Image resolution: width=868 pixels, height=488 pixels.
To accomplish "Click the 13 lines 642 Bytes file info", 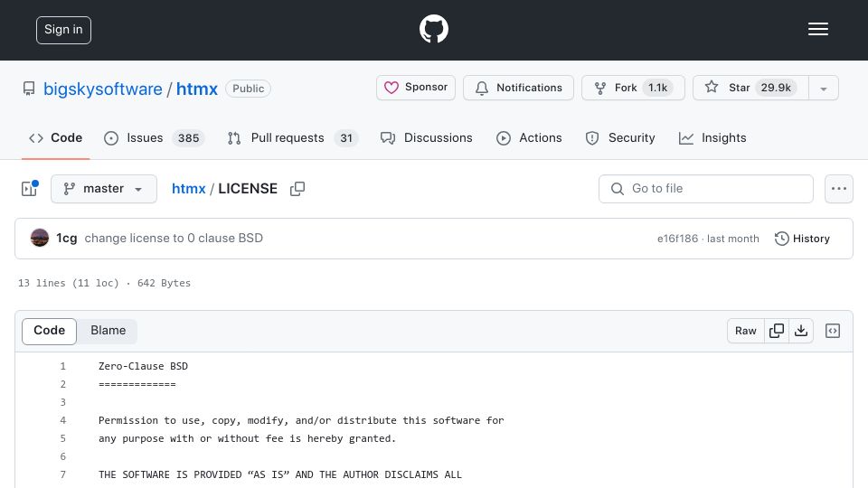I will [x=104, y=283].
